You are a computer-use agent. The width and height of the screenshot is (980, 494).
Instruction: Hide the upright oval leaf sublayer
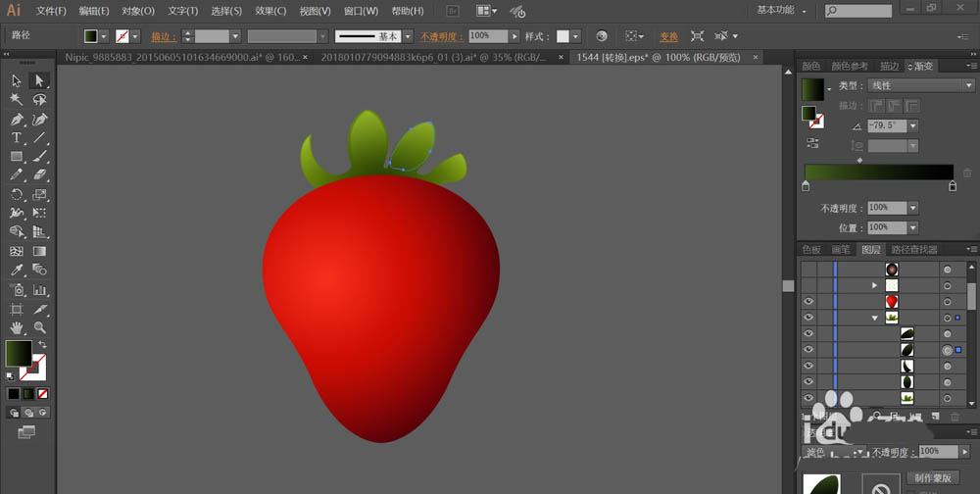[808, 382]
